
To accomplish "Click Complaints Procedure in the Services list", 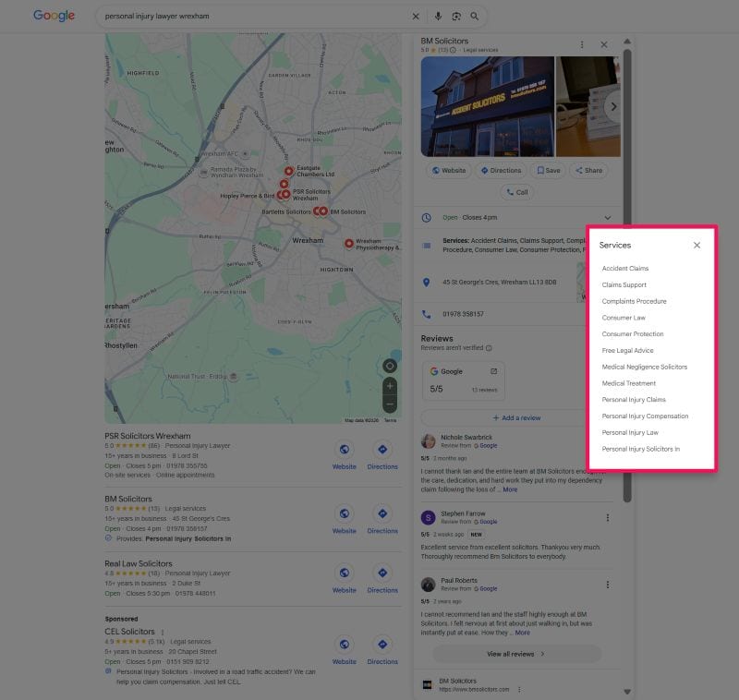I will tap(634, 301).
